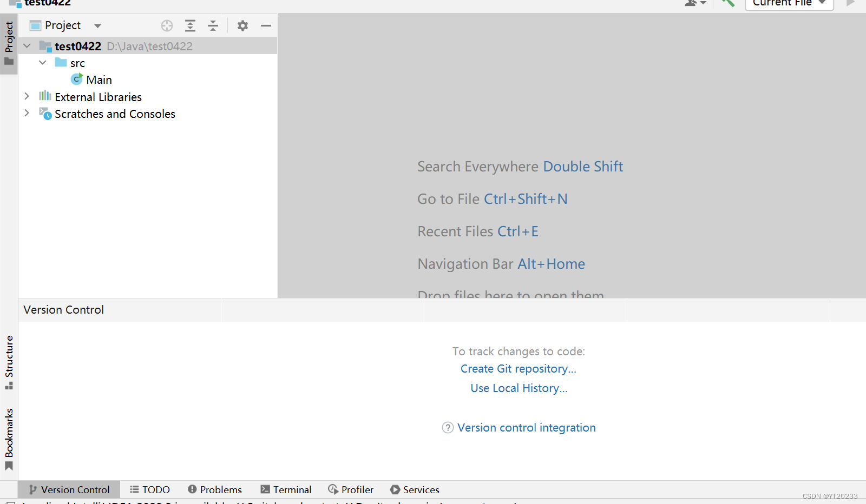Open the Project panel gear options

coord(242,25)
